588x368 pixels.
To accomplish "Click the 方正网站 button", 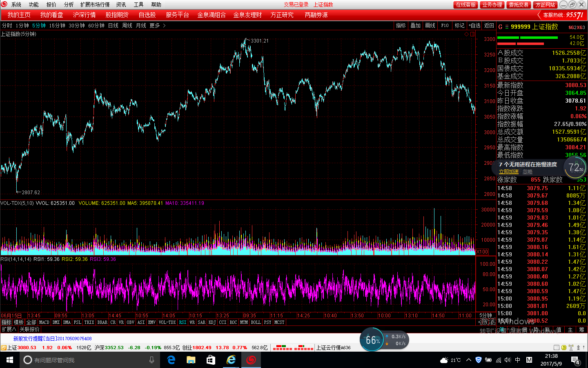I will (545, 5).
